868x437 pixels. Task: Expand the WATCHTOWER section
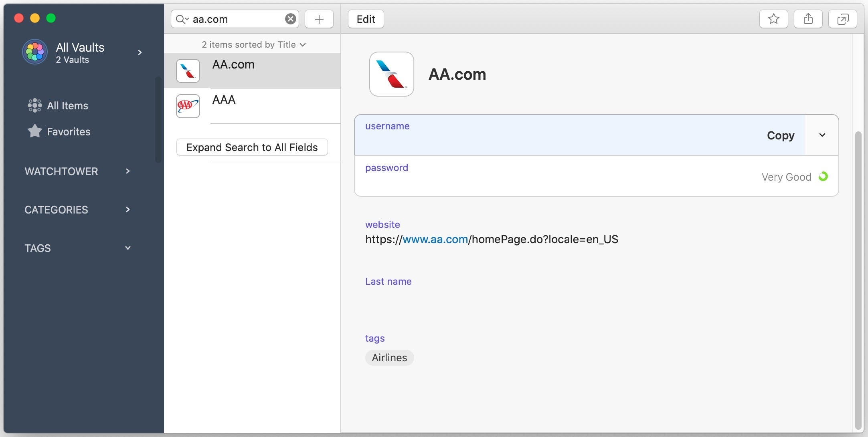click(127, 171)
